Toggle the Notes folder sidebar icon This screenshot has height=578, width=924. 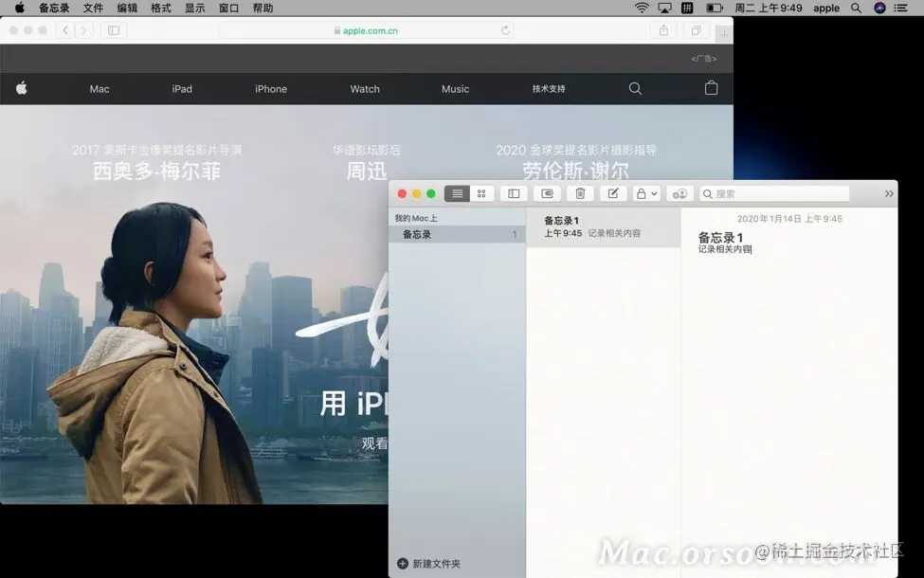(x=514, y=194)
